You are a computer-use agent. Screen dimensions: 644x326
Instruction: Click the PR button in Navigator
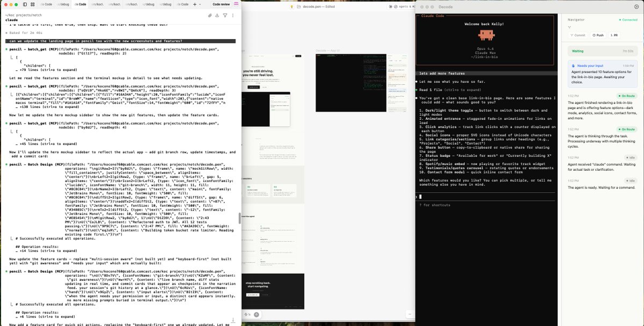[x=614, y=35]
